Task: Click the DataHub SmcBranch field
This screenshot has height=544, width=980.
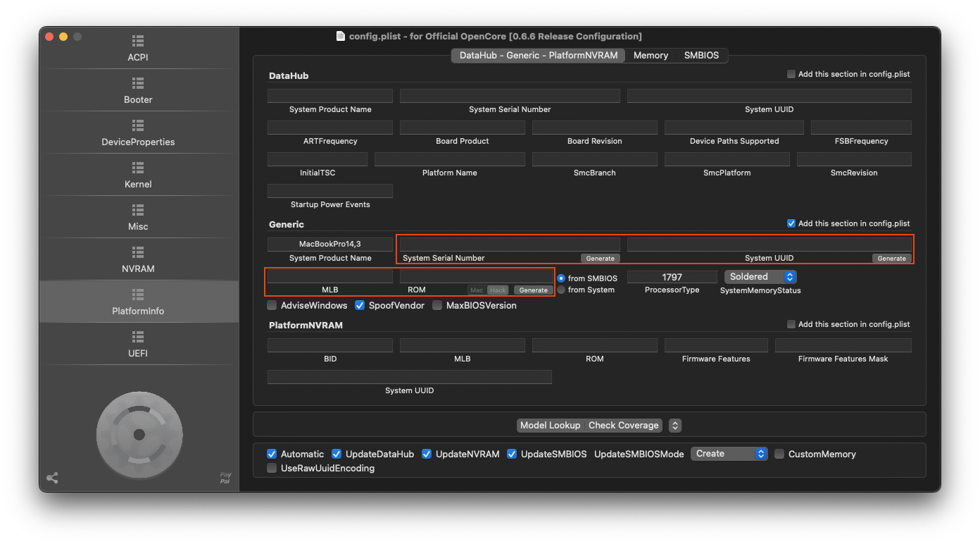Action: pyautogui.click(x=595, y=159)
